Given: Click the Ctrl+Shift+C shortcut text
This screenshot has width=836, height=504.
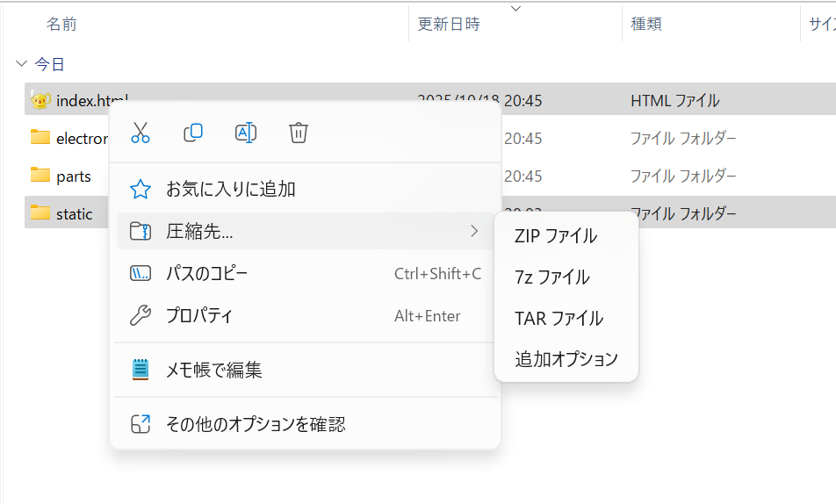Looking at the screenshot, I should [x=437, y=274].
